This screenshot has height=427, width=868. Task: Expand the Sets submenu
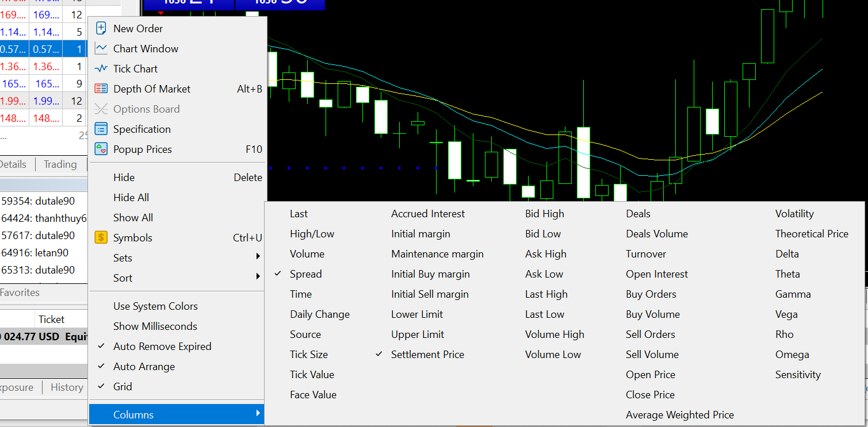point(123,257)
